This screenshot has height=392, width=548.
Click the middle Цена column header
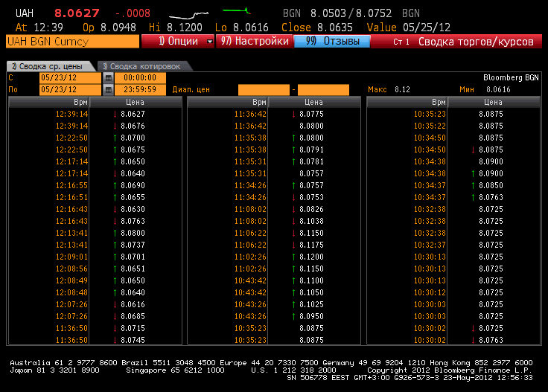(314, 102)
